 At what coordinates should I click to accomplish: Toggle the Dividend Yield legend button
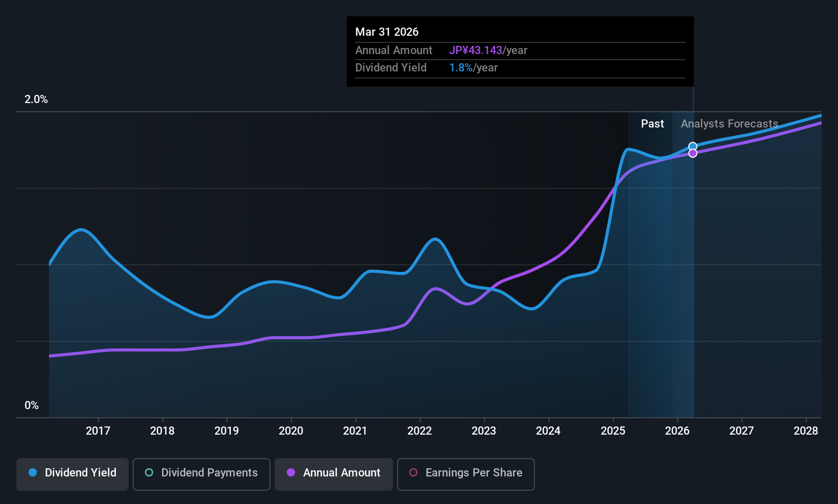tap(72, 473)
